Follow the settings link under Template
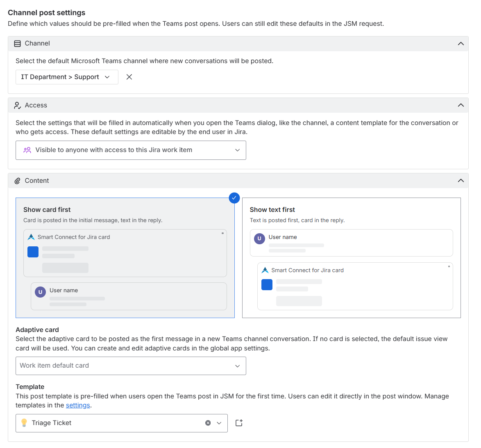 pos(78,405)
